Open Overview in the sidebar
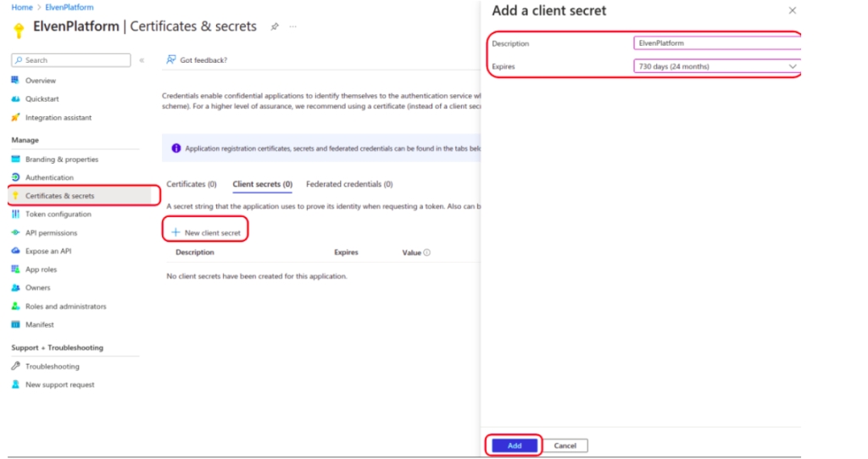The image size is (868, 459). click(40, 81)
